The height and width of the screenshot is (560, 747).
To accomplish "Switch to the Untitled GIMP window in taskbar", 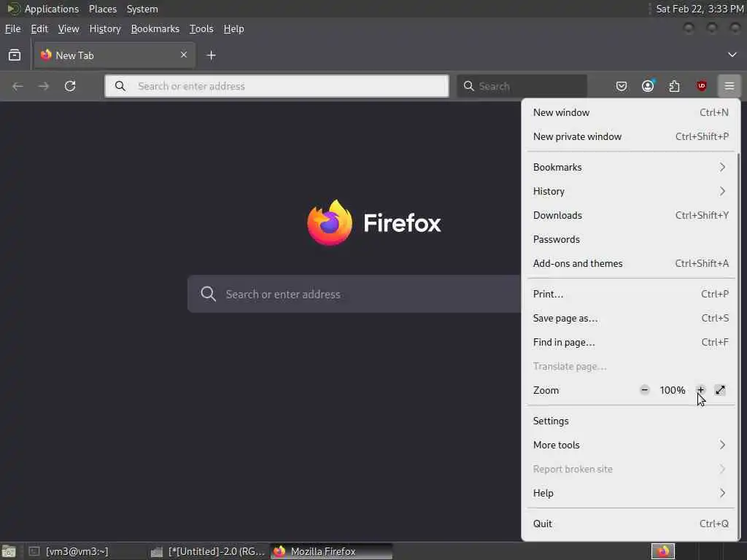I will pos(208,551).
